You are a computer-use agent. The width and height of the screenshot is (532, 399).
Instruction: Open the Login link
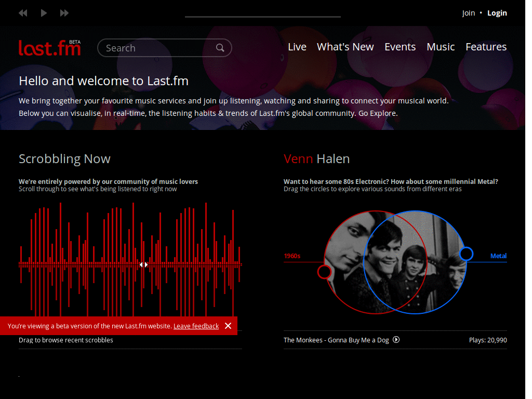tap(497, 13)
